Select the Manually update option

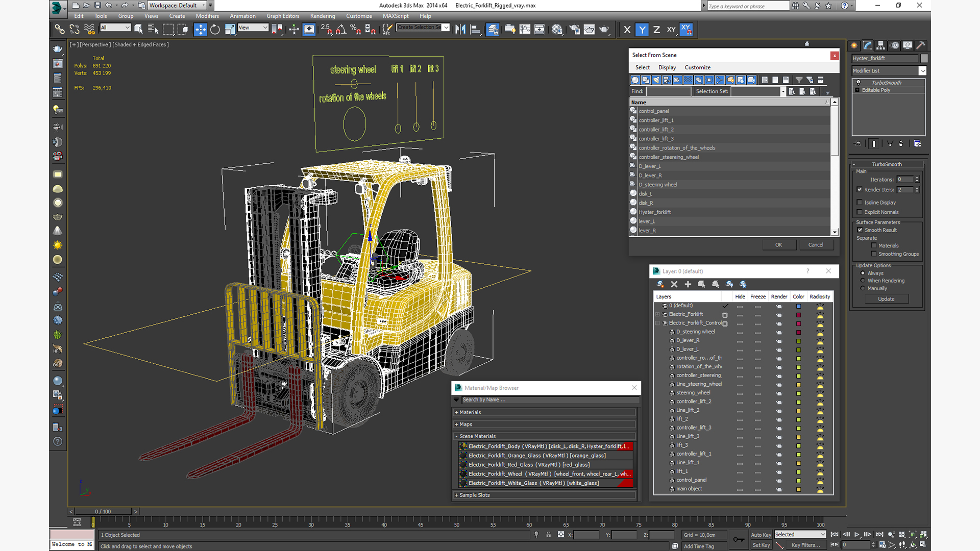tap(863, 288)
